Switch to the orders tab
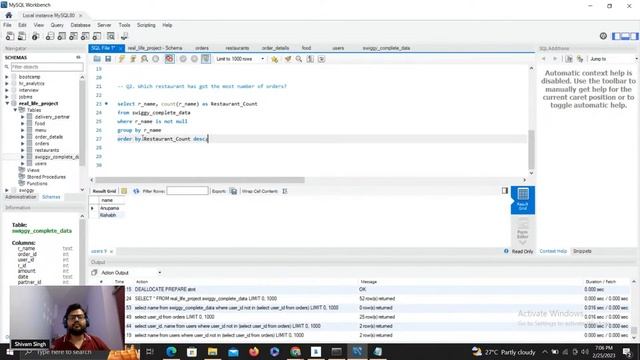Viewport: 640px width, 360px height. tap(202, 48)
